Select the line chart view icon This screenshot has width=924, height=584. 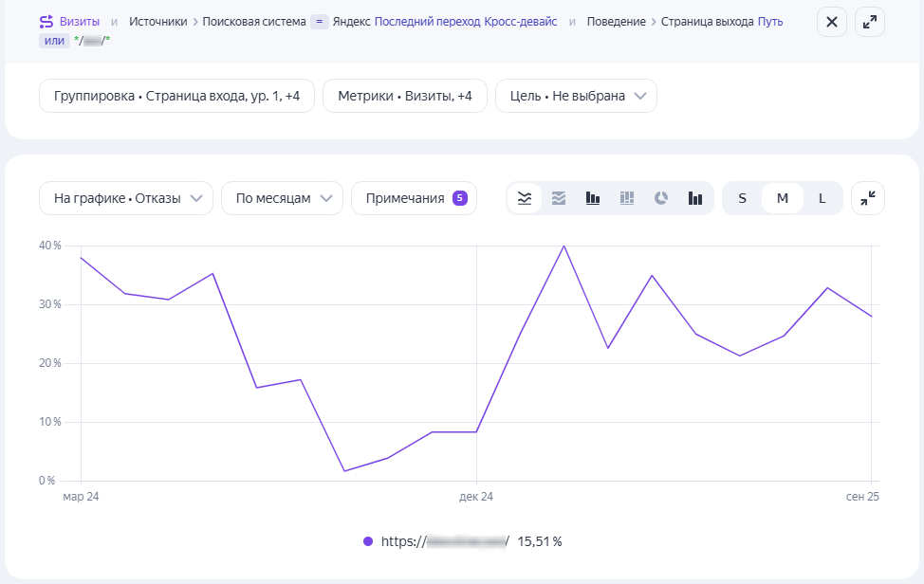pos(524,198)
